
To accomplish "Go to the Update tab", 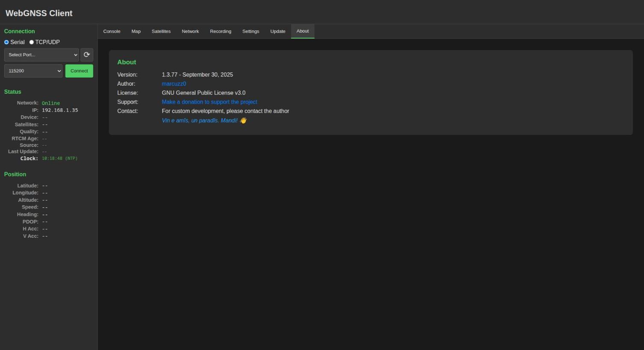I will point(278,31).
